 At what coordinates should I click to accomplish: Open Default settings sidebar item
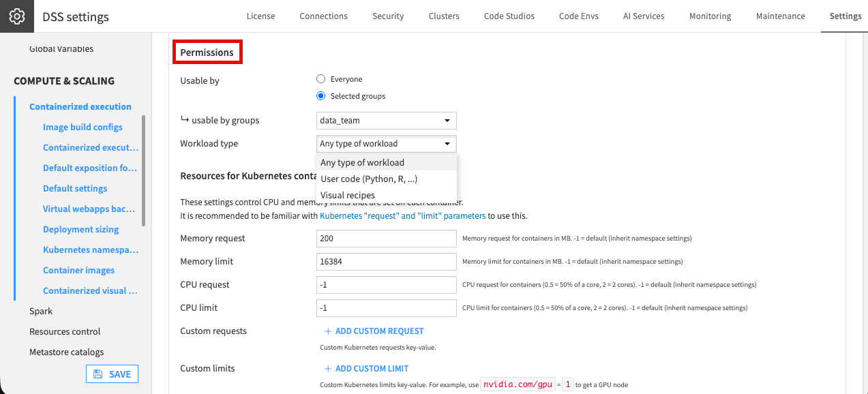(75, 189)
